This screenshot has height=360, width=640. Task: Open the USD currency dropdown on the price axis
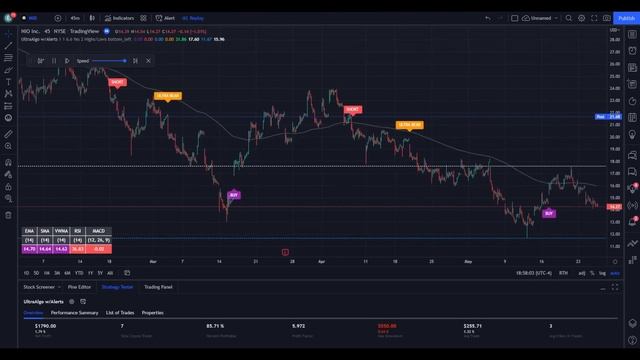[x=615, y=30]
